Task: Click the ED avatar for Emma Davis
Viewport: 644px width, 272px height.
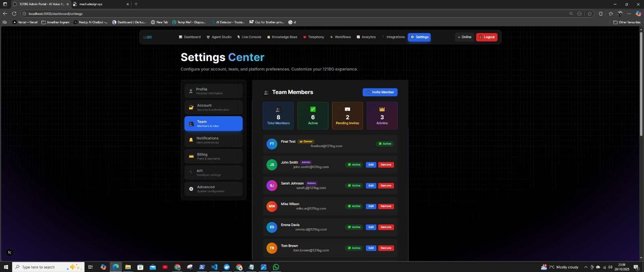Action: tap(272, 227)
